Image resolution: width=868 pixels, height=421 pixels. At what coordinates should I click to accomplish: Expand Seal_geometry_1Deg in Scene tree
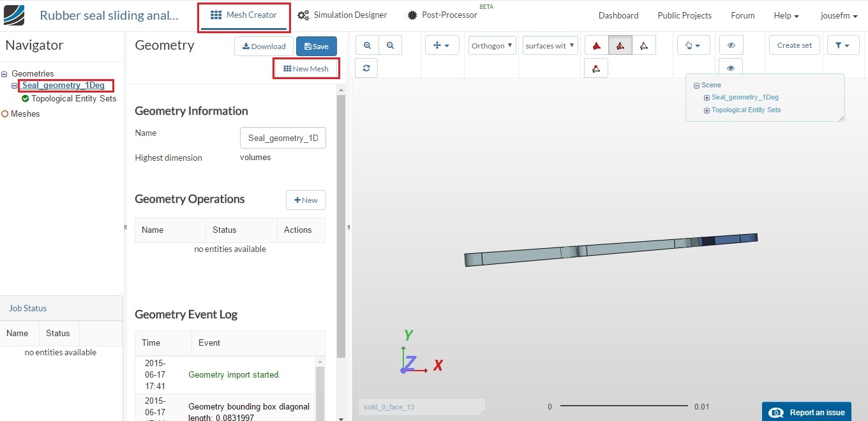pyautogui.click(x=707, y=98)
